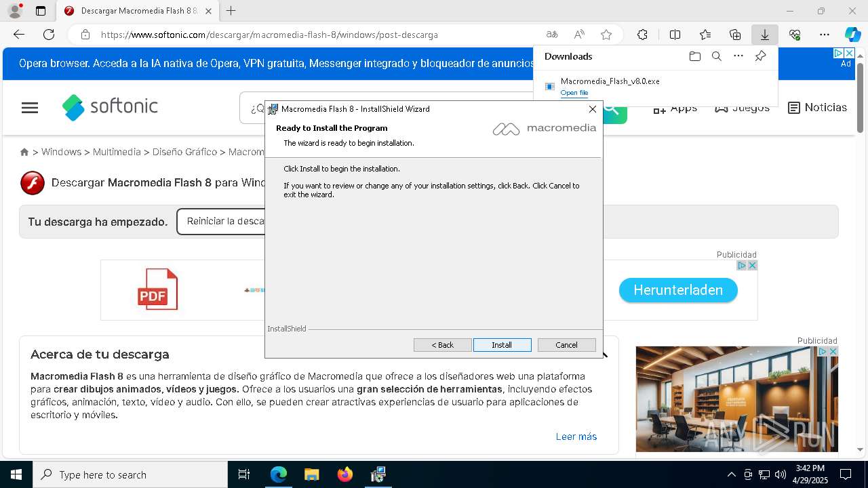Open Firefox from taskbar
The width and height of the screenshot is (868, 488).
(344, 474)
